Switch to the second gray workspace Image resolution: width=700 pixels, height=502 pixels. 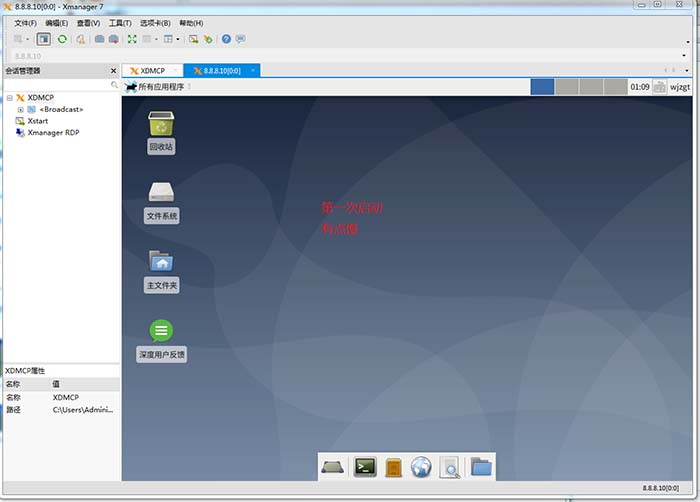(x=567, y=87)
